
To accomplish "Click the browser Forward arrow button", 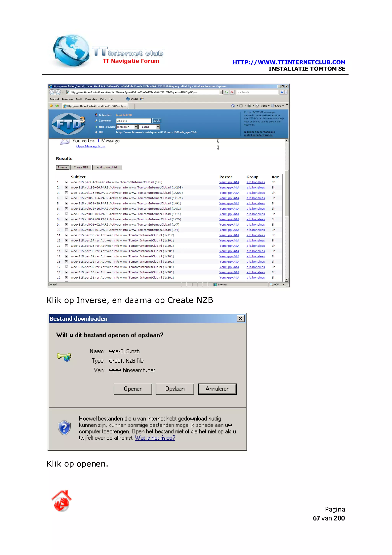I will 58,92.
